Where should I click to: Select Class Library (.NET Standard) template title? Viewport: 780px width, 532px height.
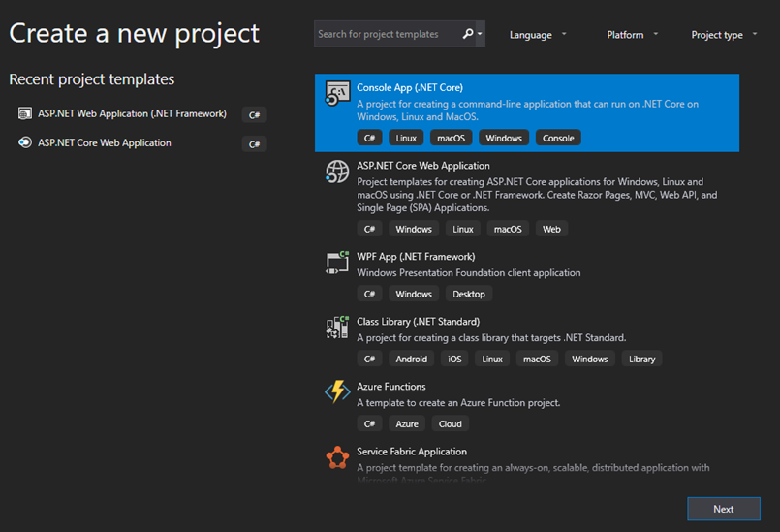click(x=419, y=322)
